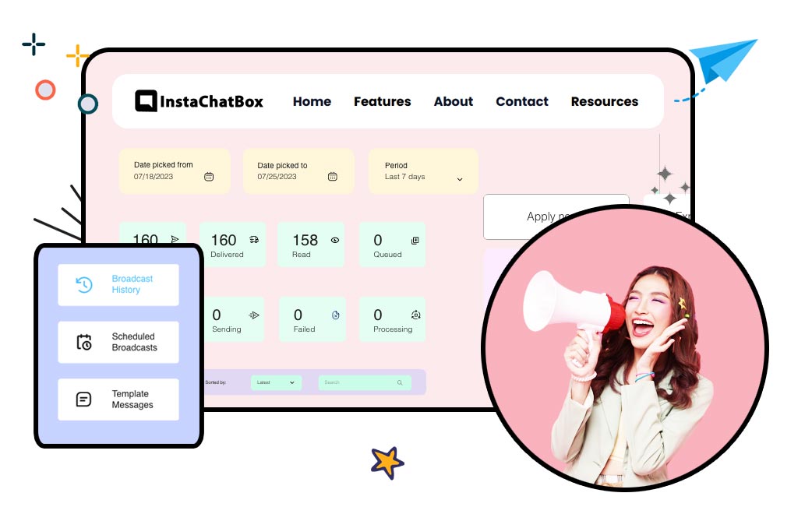Click the Broadcast History clock icon
Image resolution: width=812 pixels, height=514 pixels.
pos(84,285)
